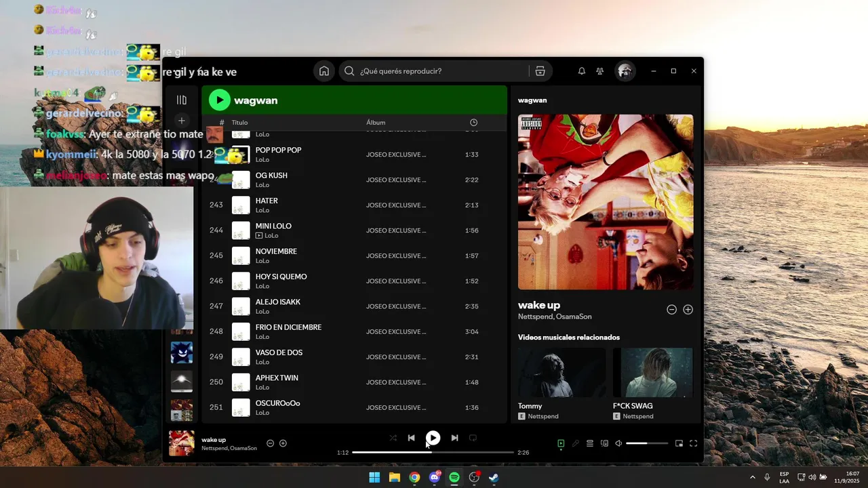The width and height of the screenshot is (868, 488).
Task: Open the play queue icon
Action: coord(590,443)
